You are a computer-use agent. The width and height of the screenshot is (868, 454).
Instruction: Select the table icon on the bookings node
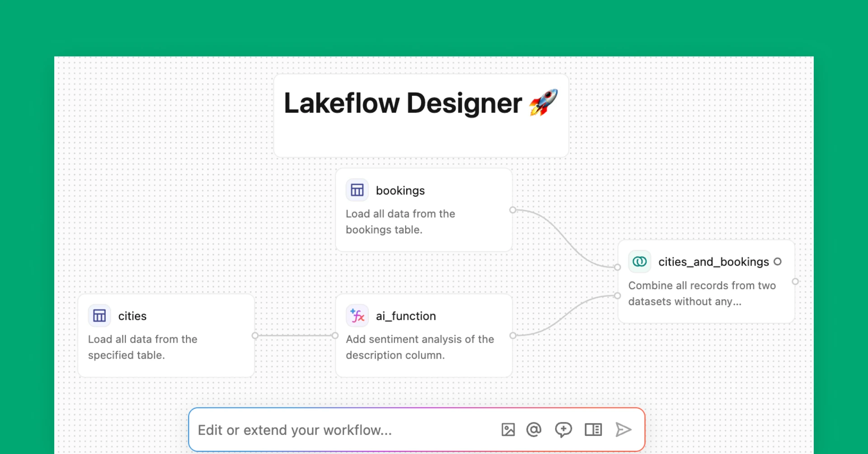[357, 190]
